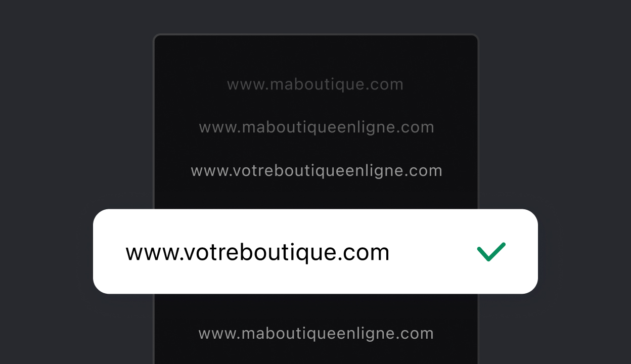Click the "www" prefix of www.maboutique.com

click(x=246, y=84)
